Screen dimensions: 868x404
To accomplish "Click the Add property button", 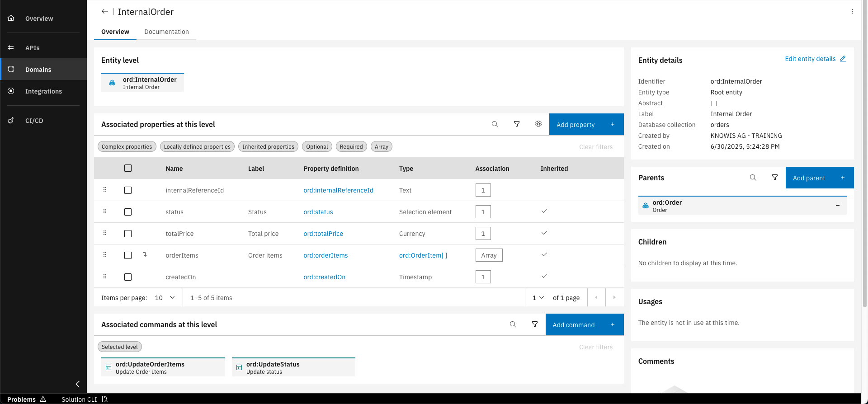I will click(x=586, y=125).
